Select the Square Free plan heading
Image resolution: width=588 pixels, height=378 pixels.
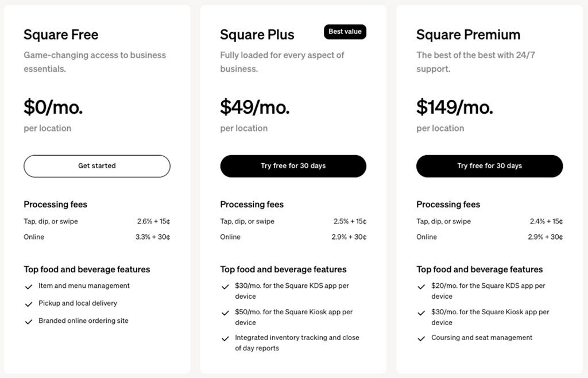pos(61,35)
